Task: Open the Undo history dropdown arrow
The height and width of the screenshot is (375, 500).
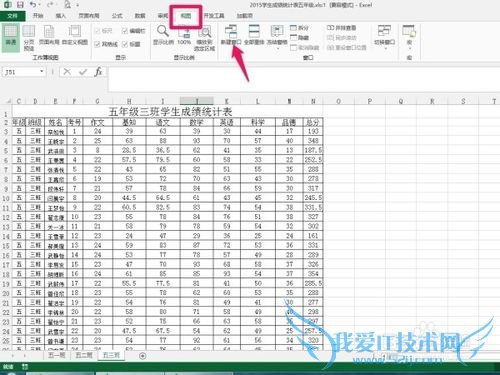Action: (x=40, y=5)
